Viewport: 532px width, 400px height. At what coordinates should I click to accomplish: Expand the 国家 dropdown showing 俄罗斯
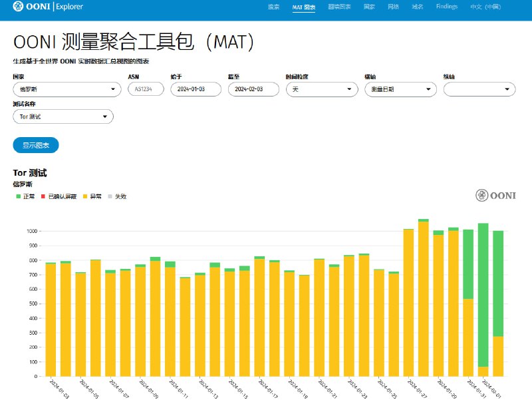pyautogui.click(x=67, y=89)
